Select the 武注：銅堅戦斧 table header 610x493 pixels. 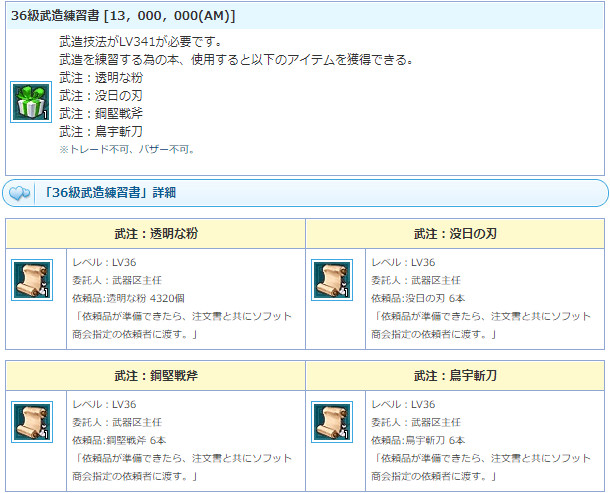[x=156, y=375]
